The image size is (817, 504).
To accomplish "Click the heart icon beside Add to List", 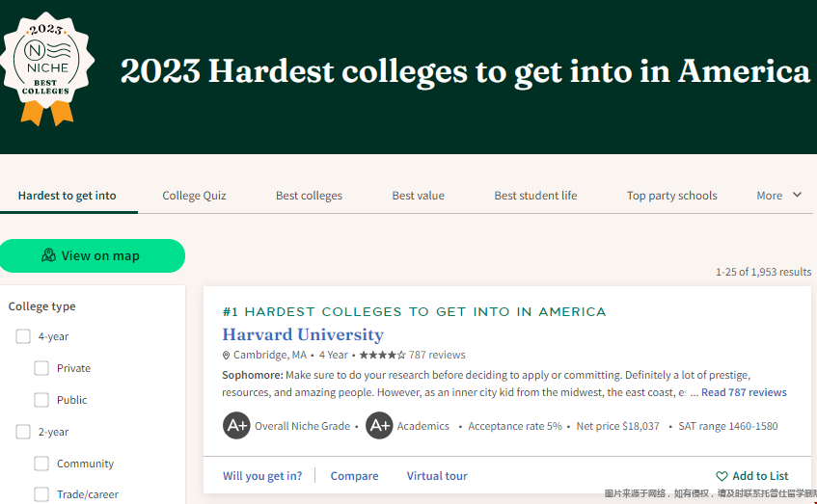I will 722,476.
